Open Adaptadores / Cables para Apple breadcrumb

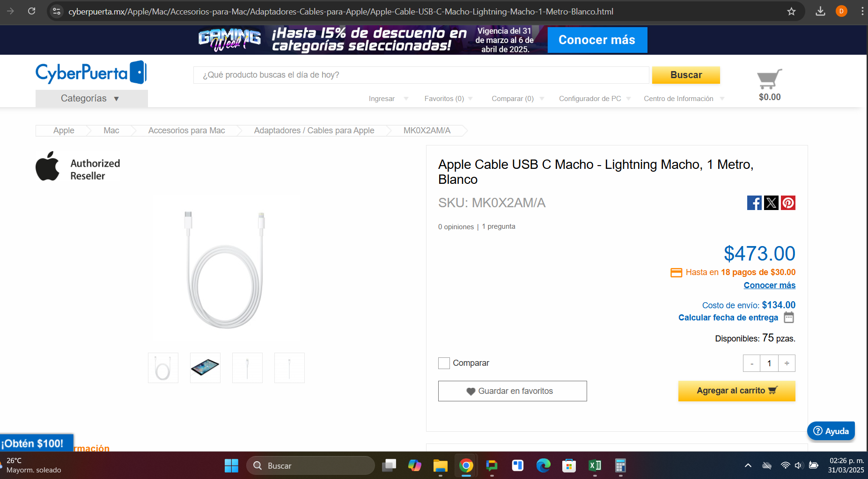click(x=314, y=131)
